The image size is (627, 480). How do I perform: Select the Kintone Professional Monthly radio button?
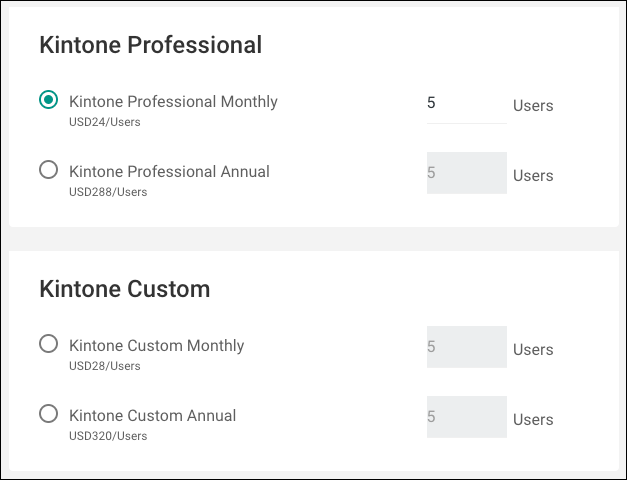pyautogui.click(x=48, y=100)
